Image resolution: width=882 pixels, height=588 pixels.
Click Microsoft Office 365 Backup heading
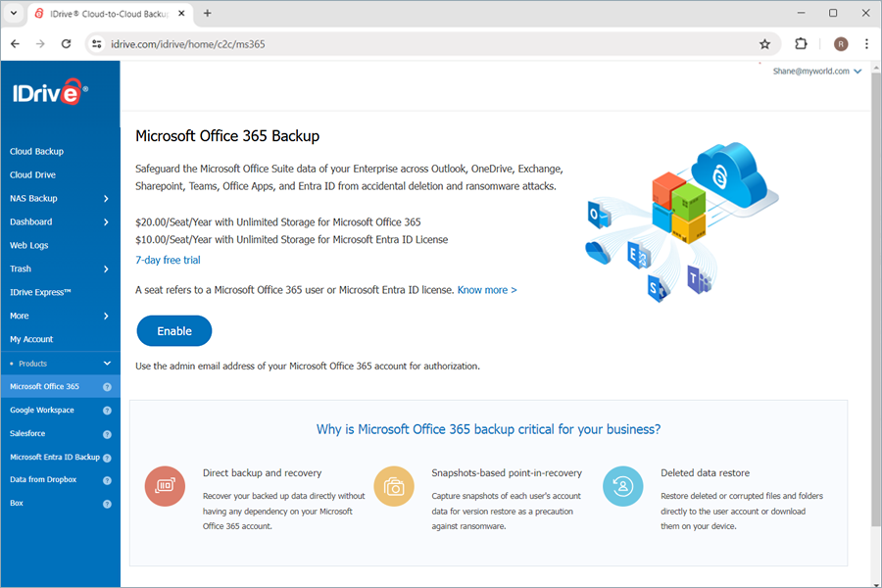227,136
